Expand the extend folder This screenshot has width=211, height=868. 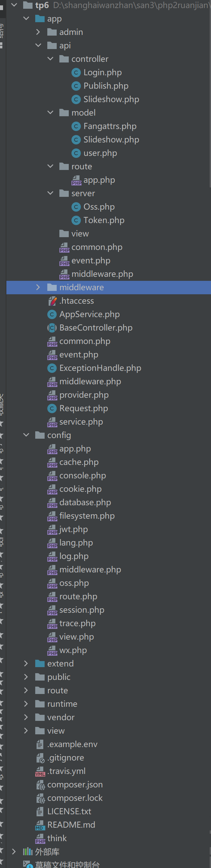click(x=26, y=663)
